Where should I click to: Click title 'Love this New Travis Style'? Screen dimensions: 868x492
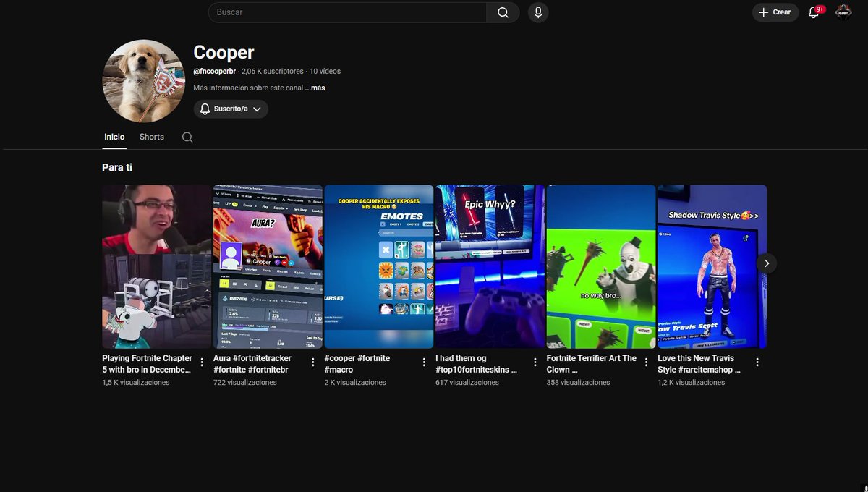coord(699,364)
